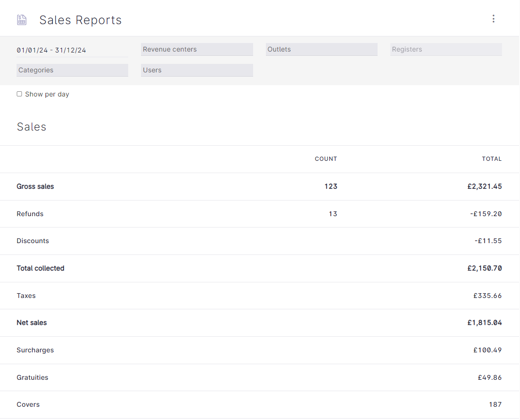Click the Covers row

pyautogui.click(x=260, y=404)
